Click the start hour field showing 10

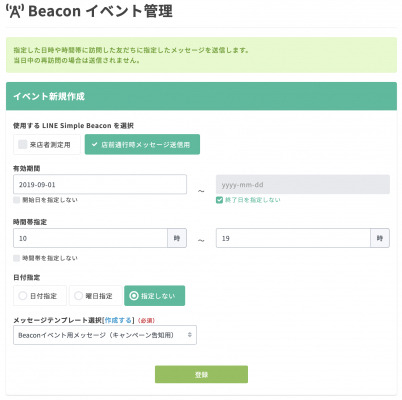(x=90, y=238)
